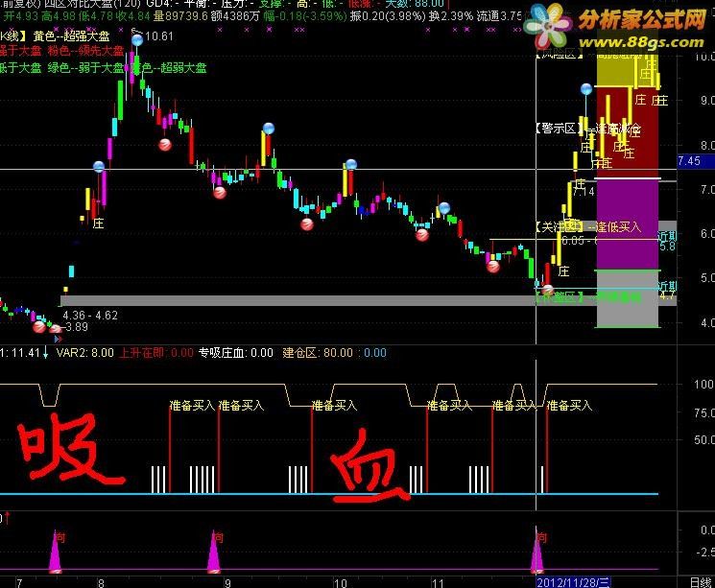Image resolution: width=715 pixels, height=588 pixels.
Task: Click the 粉色--领先大盘 legend text
Action: coord(85,50)
